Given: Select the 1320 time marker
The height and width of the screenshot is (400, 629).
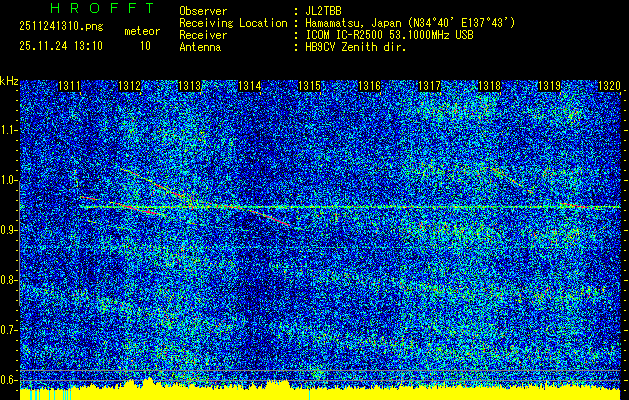Looking at the screenshot, I should pos(608,87).
